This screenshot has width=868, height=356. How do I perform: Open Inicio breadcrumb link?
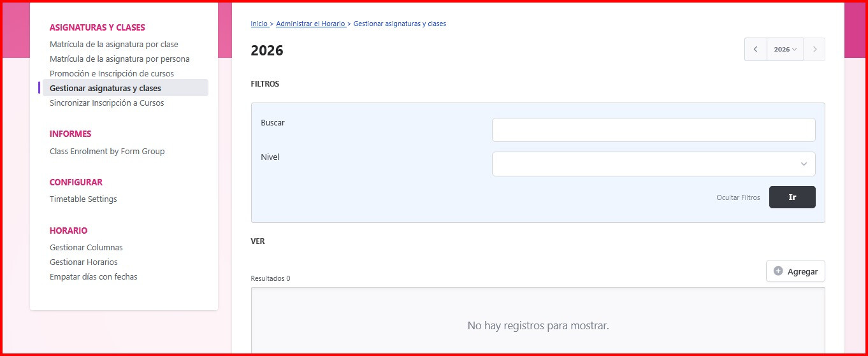click(259, 24)
